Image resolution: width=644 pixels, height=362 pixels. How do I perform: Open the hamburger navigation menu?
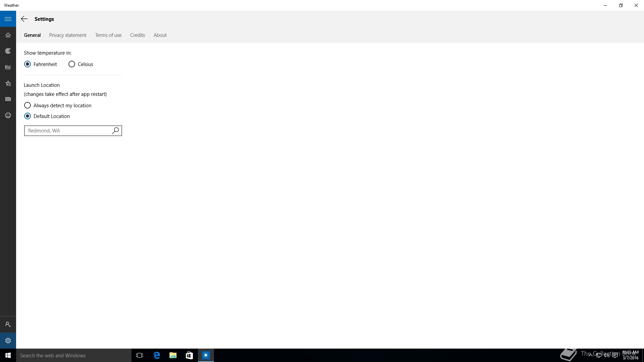coord(8,19)
